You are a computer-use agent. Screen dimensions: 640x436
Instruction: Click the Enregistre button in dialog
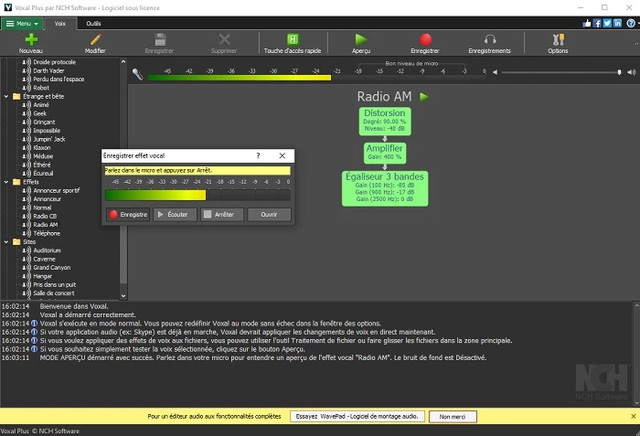128,214
